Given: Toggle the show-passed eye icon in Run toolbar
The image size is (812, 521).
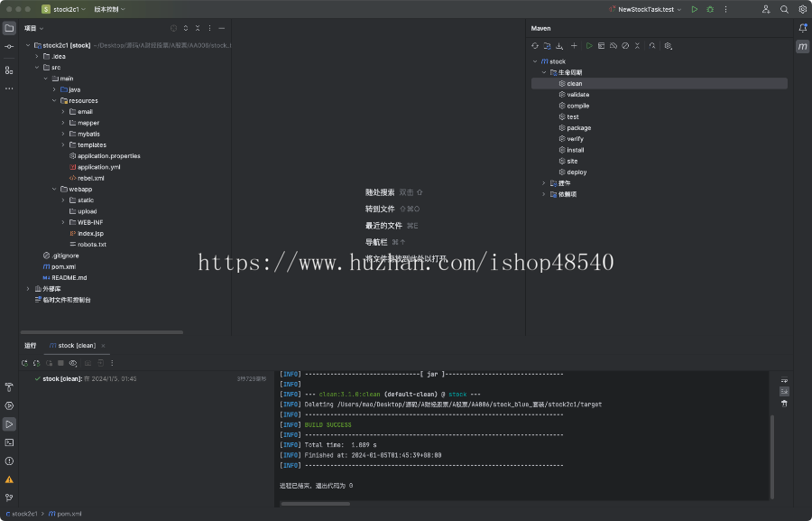Looking at the screenshot, I should coord(73,363).
